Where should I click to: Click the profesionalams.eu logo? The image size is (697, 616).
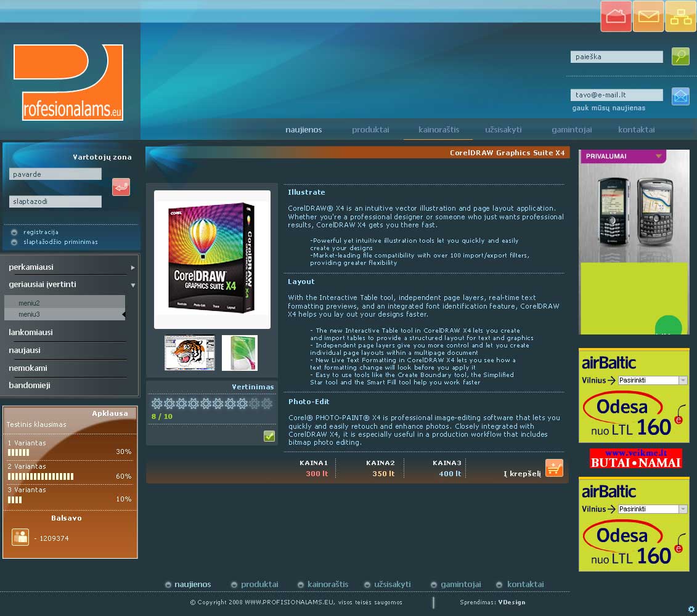(68, 82)
